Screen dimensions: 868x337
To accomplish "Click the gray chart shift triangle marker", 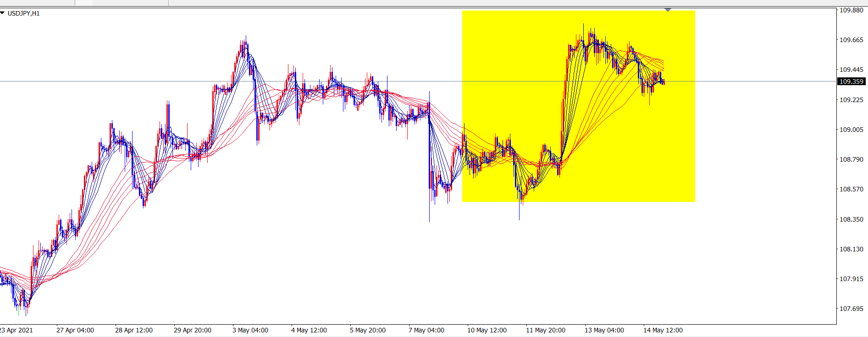I will (668, 10).
